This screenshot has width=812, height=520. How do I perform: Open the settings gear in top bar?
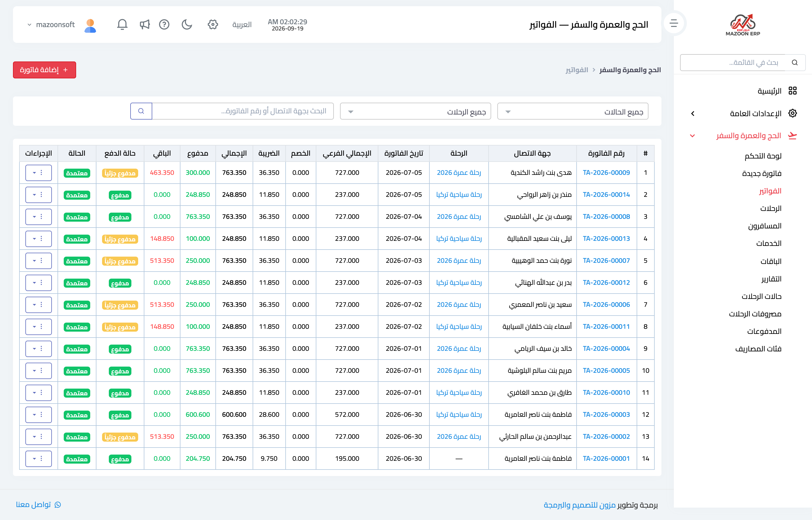pyautogui.click(x=213, y=24)
